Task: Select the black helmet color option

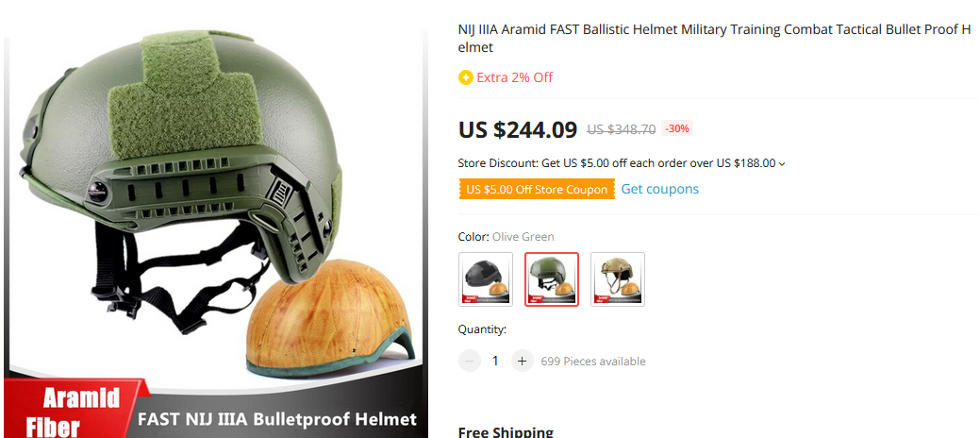Action: 486,278
